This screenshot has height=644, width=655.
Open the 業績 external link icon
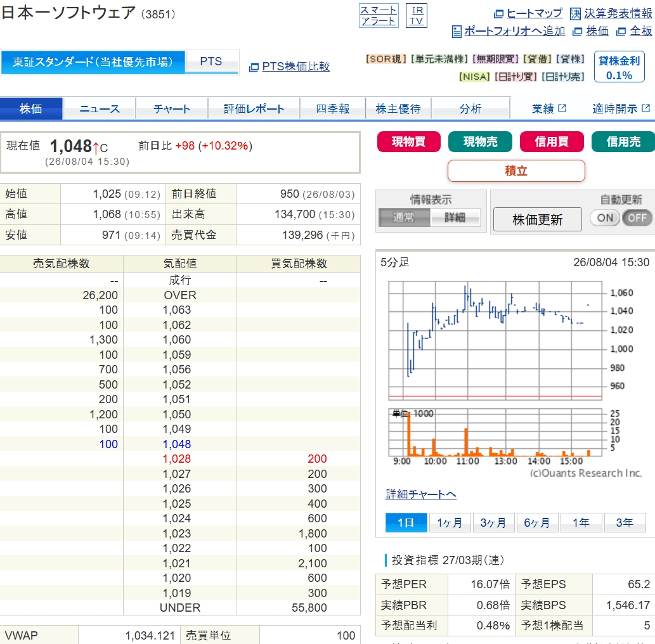(x=562, y=108)
